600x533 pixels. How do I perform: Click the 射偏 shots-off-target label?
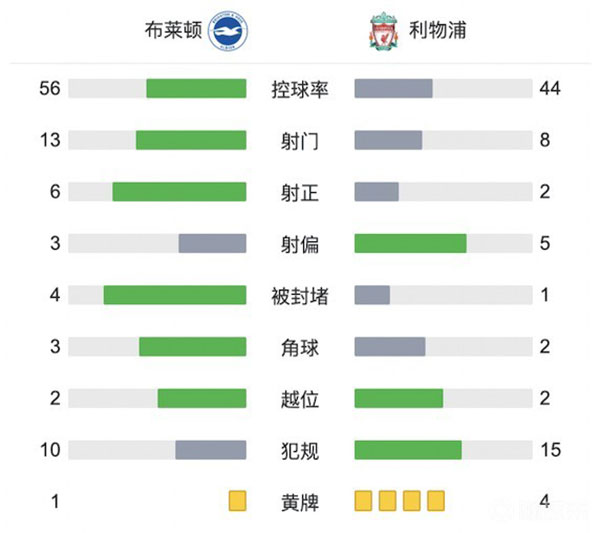300,243
